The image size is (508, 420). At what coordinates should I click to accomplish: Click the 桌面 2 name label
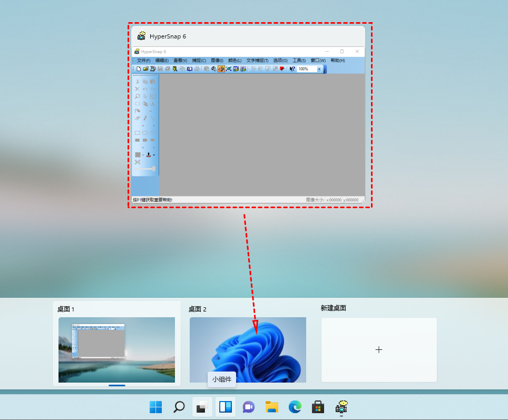197,309
